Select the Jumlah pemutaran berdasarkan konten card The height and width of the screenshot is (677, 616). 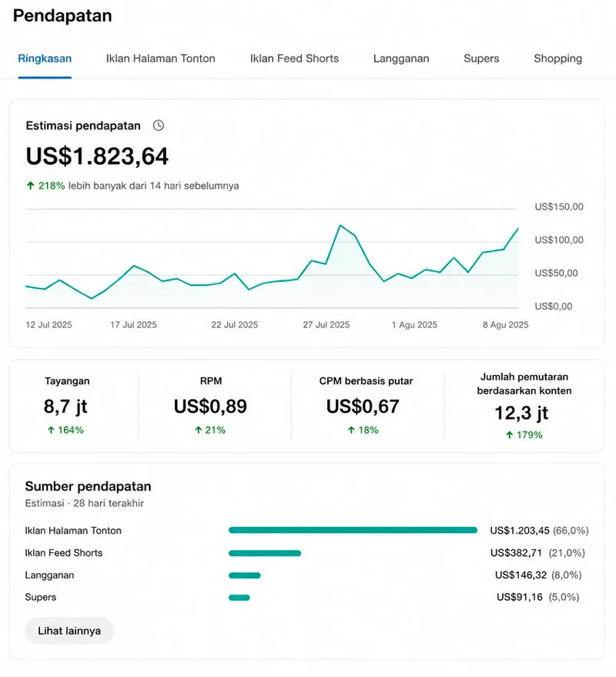tap(524, 406)
